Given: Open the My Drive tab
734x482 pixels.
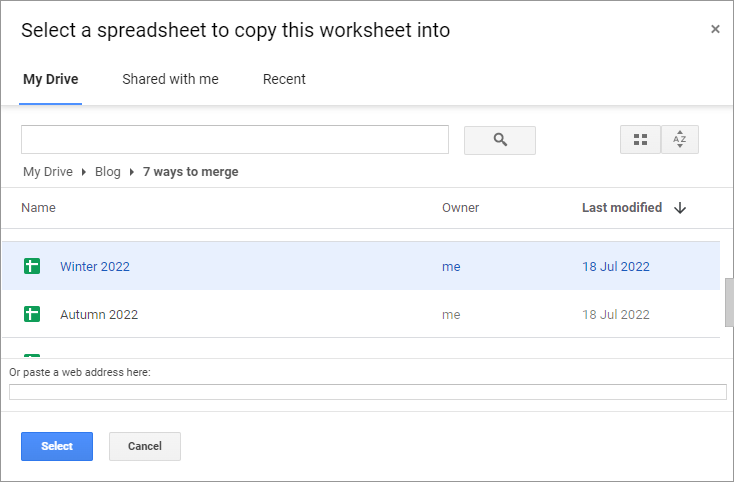Looking at the screenshot, I should tap(50, 79).
